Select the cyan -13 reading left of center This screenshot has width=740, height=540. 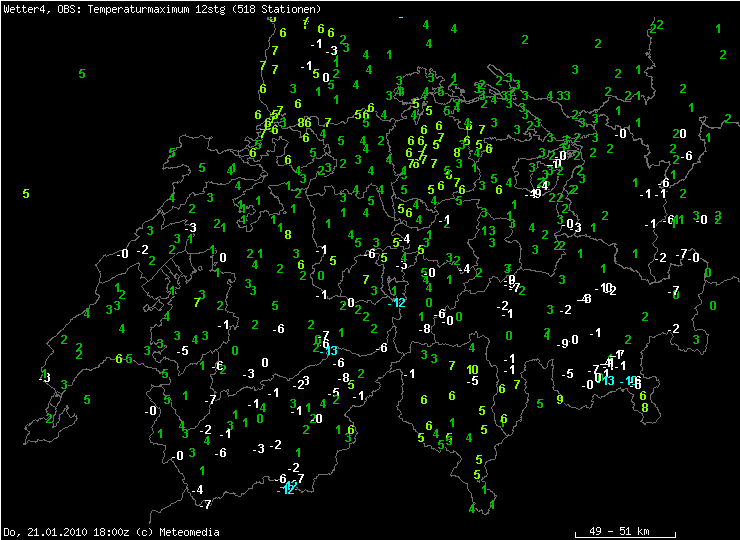[x=329, y=350]
